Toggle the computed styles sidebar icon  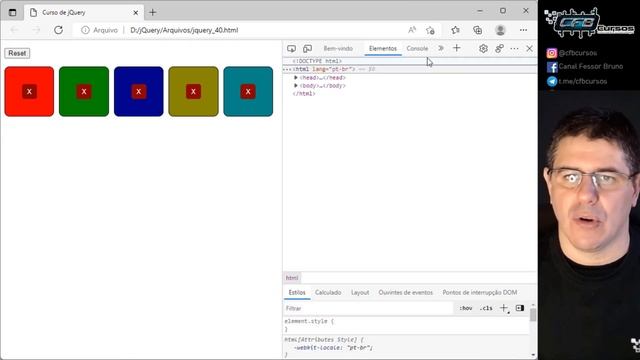pos(520,308)
